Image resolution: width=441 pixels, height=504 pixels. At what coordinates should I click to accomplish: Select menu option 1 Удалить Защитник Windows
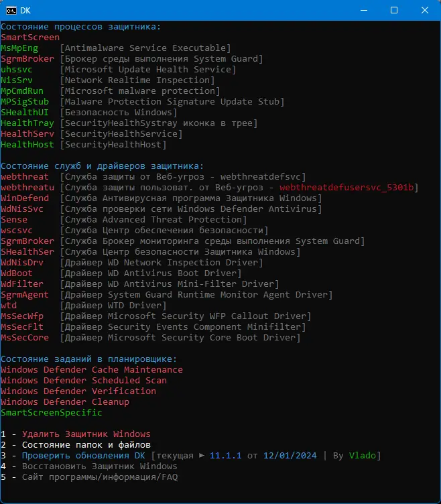coord(86,434)
